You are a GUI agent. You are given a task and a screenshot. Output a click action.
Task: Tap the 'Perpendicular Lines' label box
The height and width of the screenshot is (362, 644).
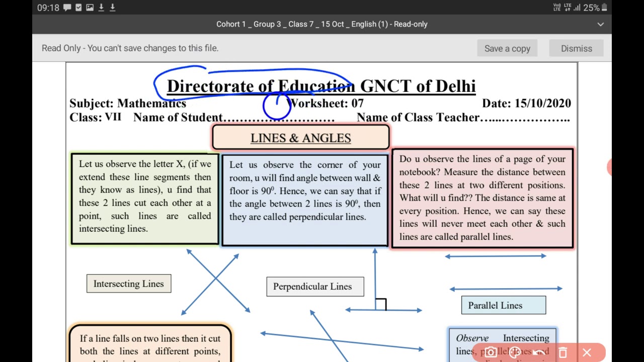[315, 287]
